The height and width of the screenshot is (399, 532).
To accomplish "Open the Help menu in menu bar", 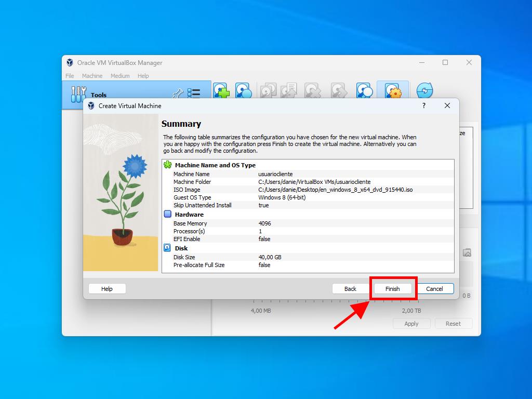I will click(143, 76).
